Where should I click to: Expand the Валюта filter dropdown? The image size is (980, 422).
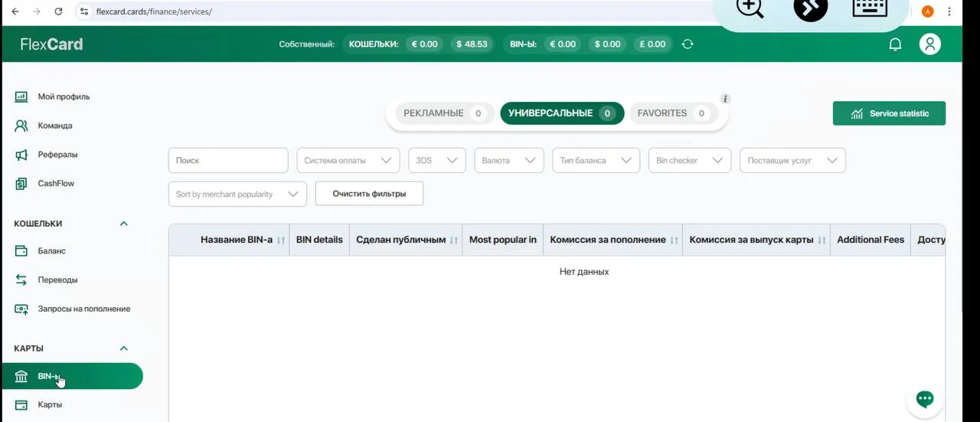(x=508, y=161)
